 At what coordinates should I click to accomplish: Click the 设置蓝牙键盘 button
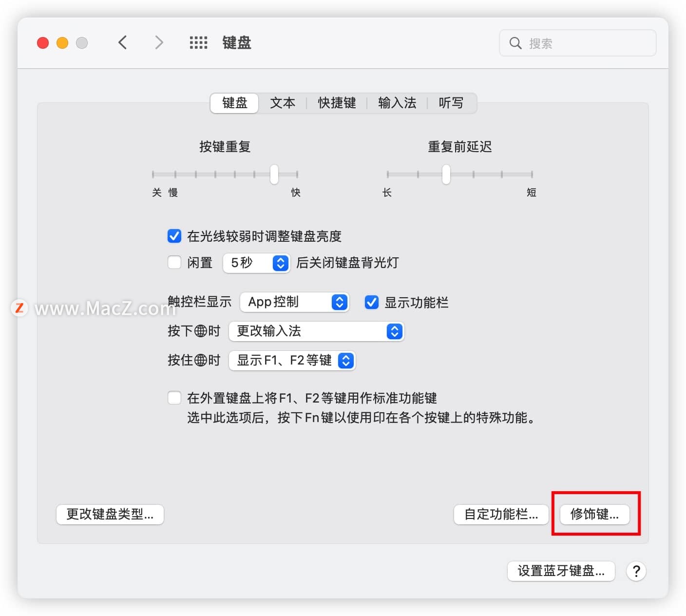(561, 571)
